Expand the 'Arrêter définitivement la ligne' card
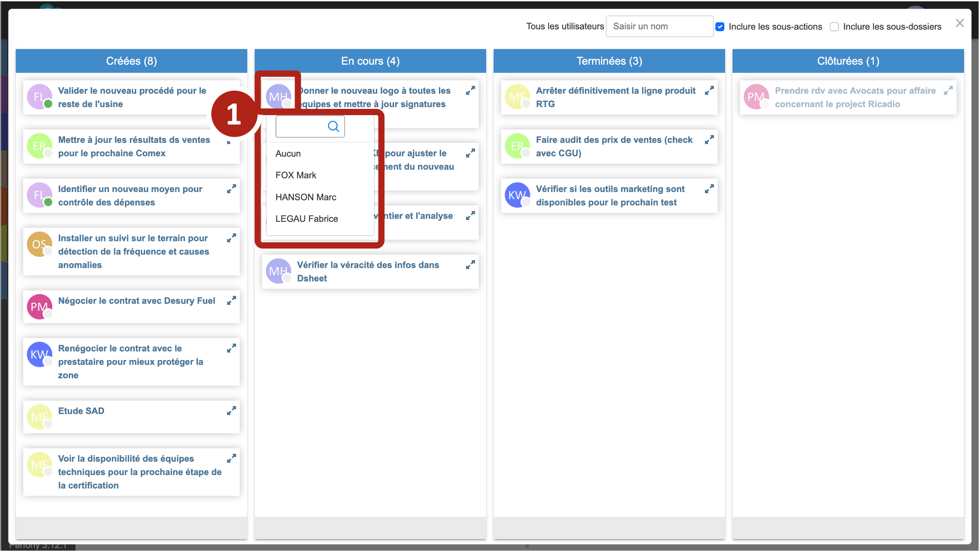This screenshot has width=980, height=552. coord(709,91)
